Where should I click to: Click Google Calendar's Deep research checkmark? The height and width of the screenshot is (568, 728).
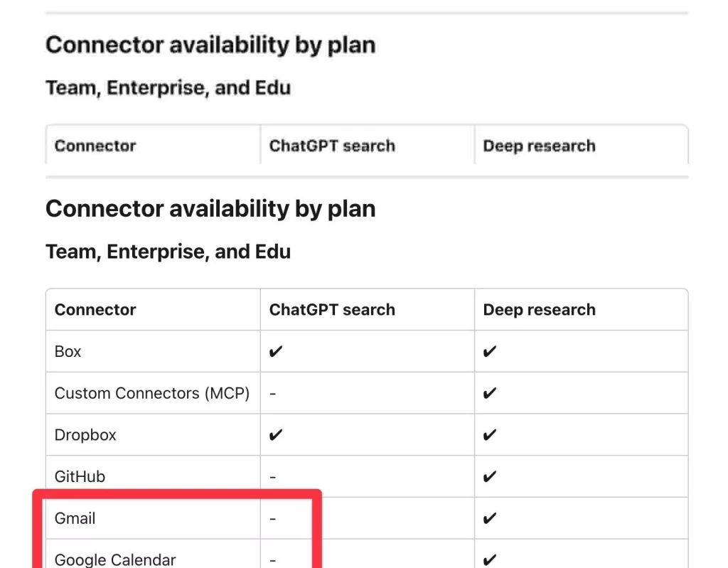(490, 559)
